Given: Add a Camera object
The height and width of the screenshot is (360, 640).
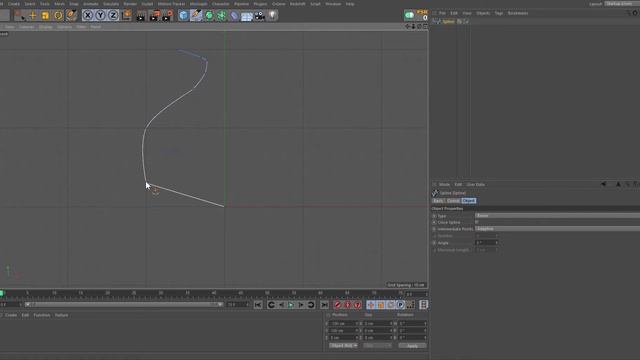Looking at the screenshot, I should click(260, 16).
